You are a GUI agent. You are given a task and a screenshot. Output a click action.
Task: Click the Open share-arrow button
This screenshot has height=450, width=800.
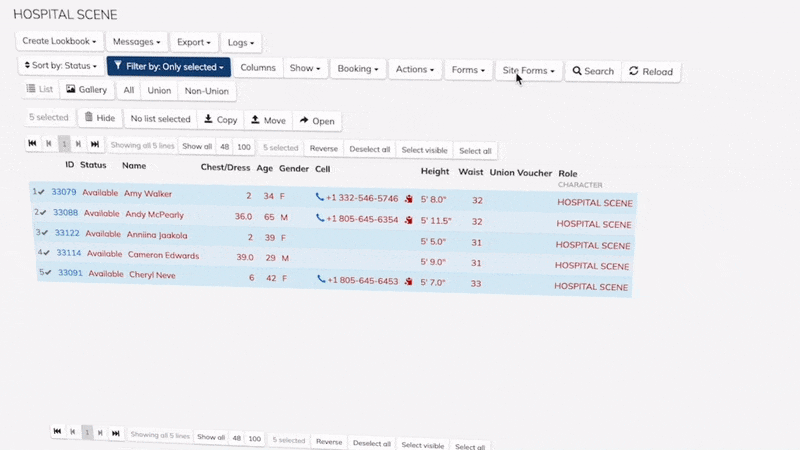click(316, 121)
